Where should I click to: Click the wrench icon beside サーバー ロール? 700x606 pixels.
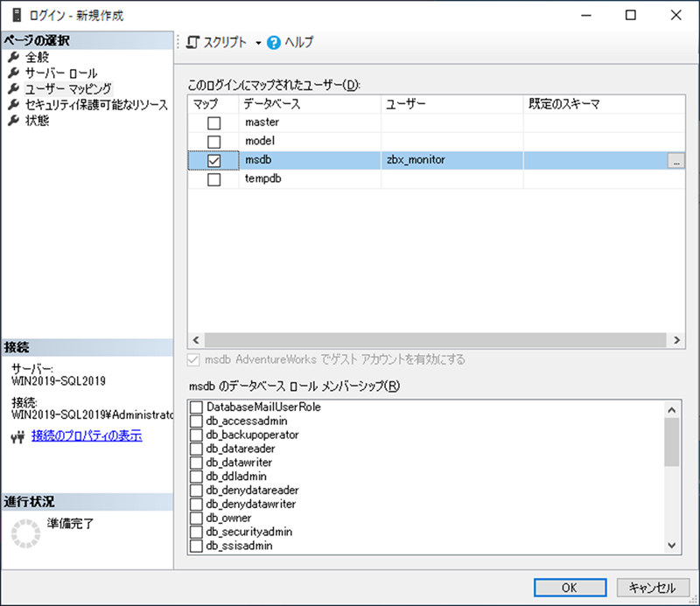pos(13,73)
